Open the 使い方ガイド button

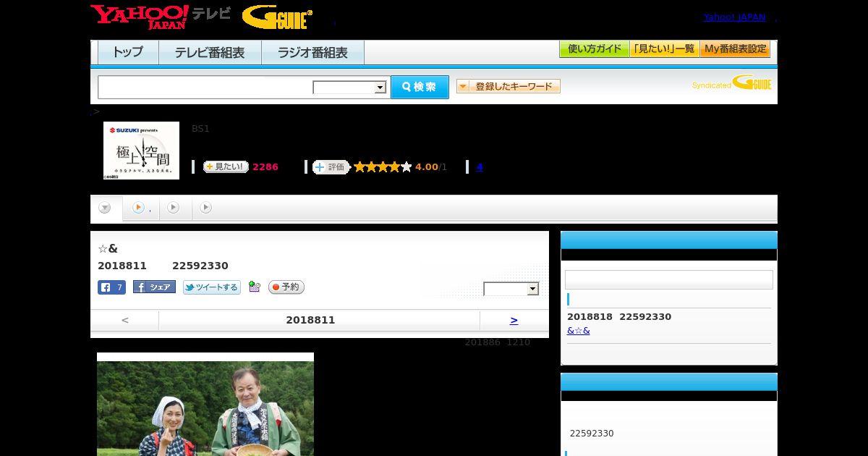tap(595, 49)
